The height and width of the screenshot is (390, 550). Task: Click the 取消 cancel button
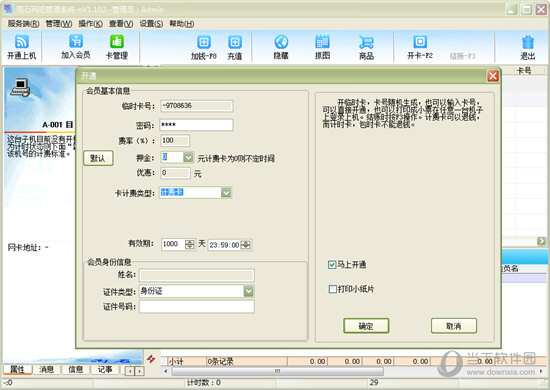click(x=454, y=326)
